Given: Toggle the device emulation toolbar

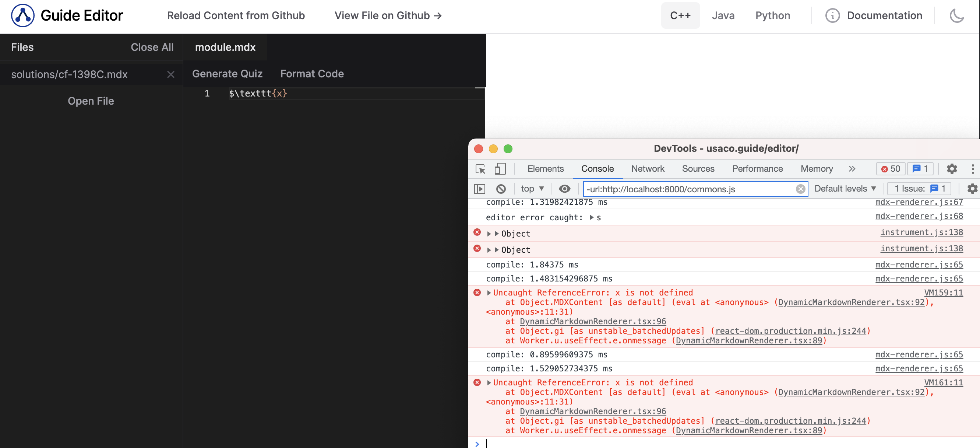Looking at the screenshot, I should click(x=500, y=169).
